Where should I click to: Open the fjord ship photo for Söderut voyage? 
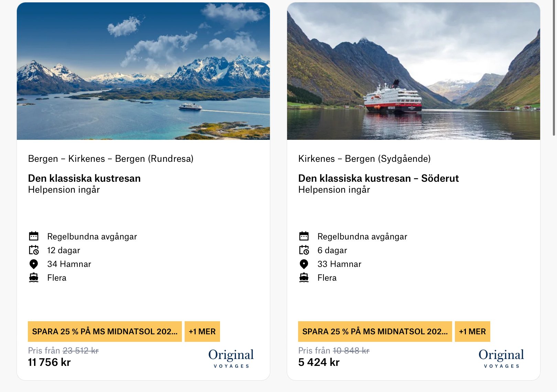point(414,71)
